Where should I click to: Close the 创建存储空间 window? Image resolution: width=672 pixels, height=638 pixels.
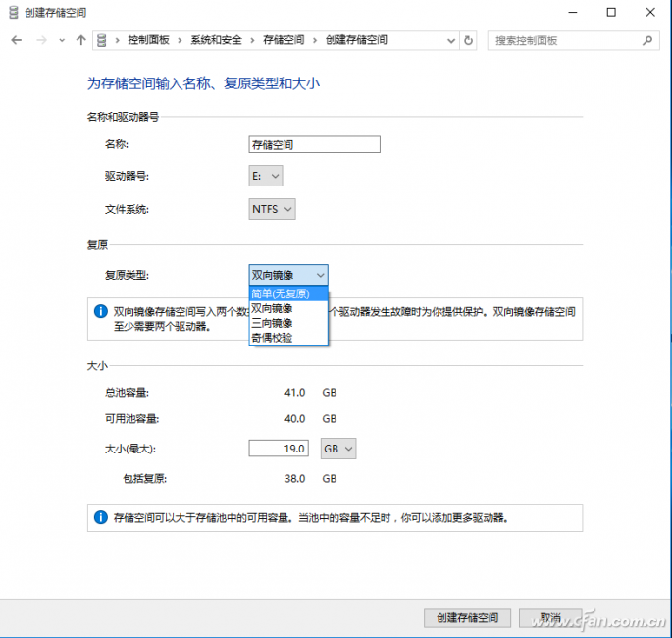650,13
